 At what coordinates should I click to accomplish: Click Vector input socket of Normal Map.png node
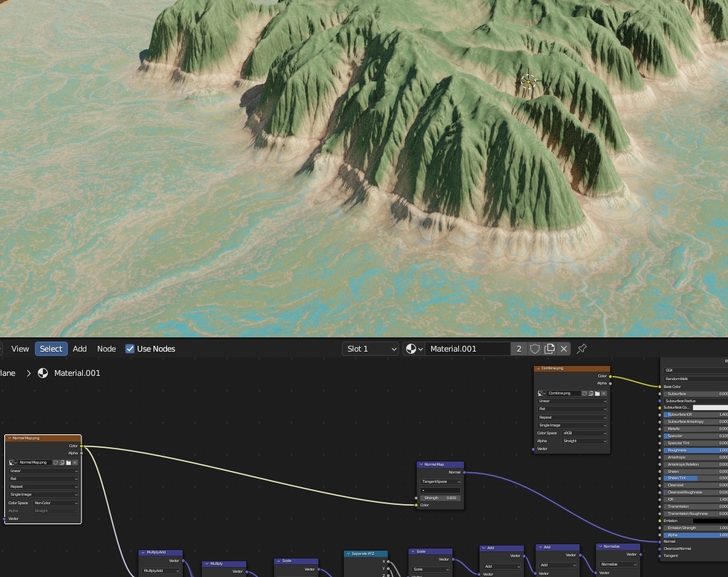[5, 519]
